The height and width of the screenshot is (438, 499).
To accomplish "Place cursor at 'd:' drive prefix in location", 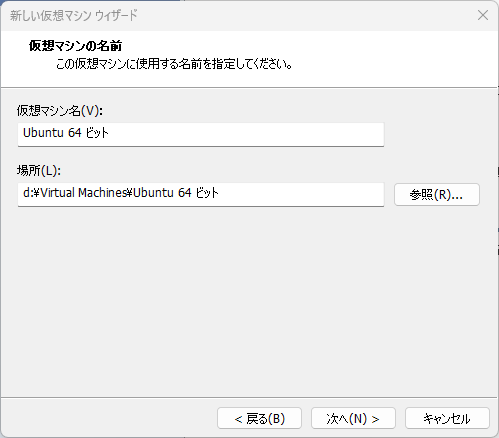I will 27,193.
